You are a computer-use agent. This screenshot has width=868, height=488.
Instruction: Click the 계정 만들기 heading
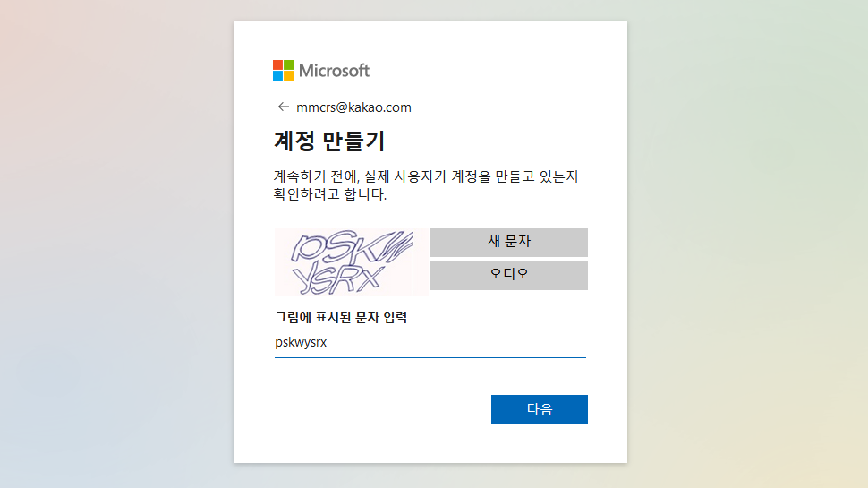tap(328, 141)
